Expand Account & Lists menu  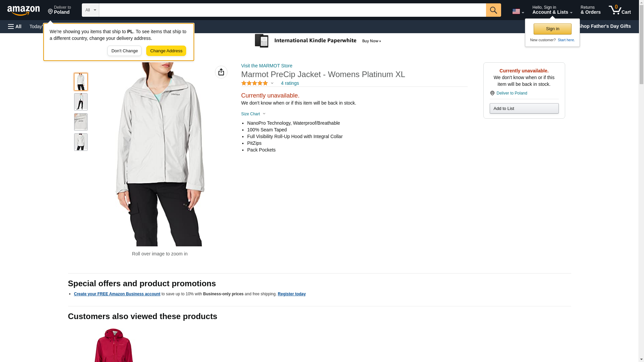click(552, 10)
